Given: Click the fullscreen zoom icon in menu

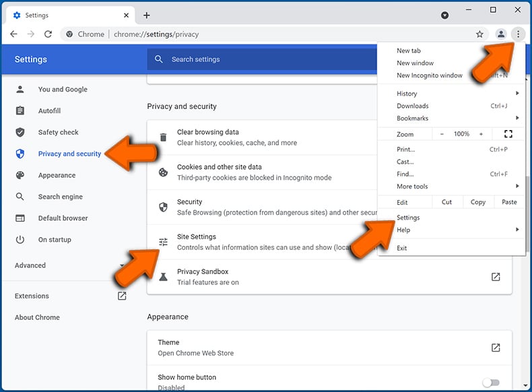Looking at the screenshot, I should [x=508, y=134].
